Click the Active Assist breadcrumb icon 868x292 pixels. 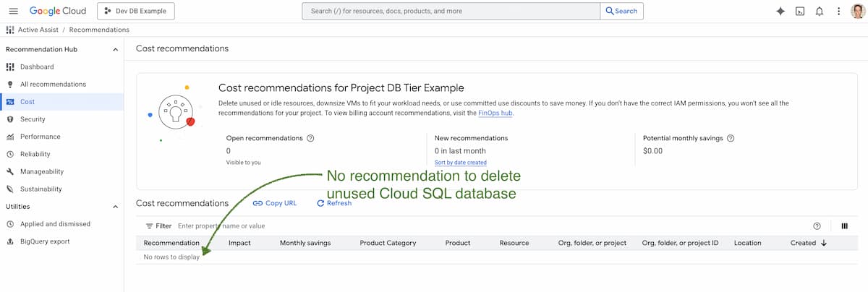[x=9, y=30]
